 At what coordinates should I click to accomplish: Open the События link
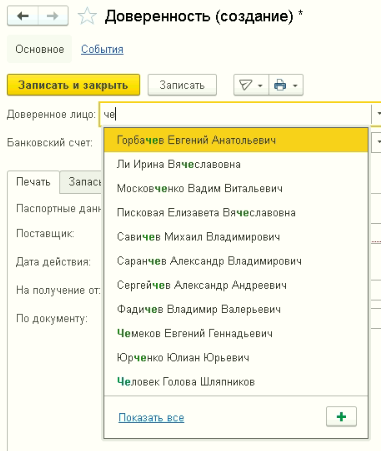point(102,49)
